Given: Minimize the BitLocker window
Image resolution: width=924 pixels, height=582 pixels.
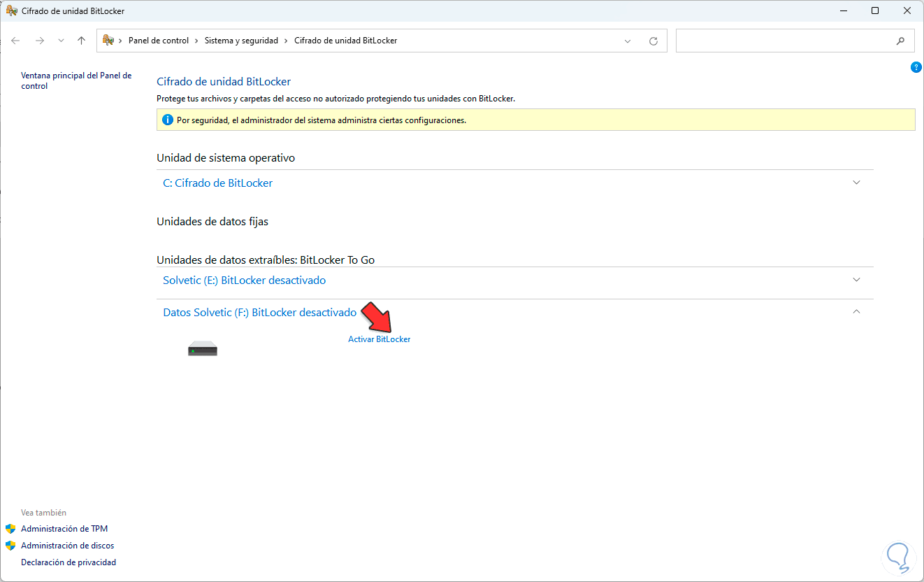Looking at the screenshot, I should tap(843, 11).
